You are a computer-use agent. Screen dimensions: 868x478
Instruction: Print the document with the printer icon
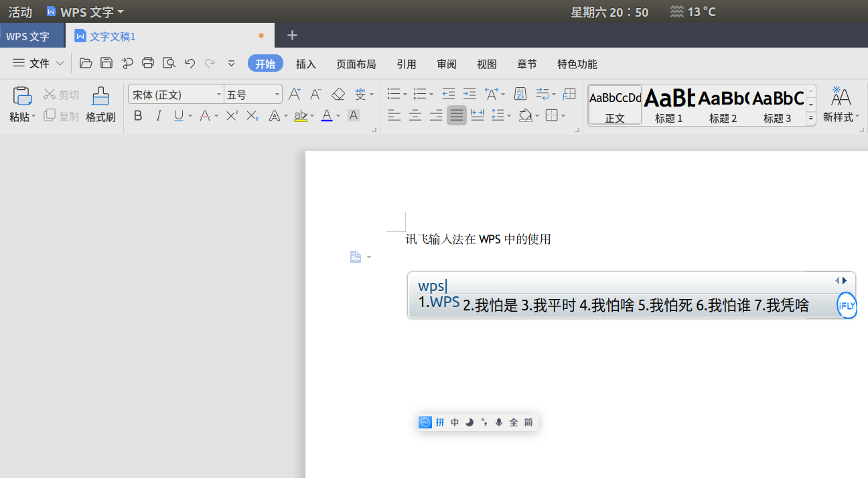(x=148, y=64)
